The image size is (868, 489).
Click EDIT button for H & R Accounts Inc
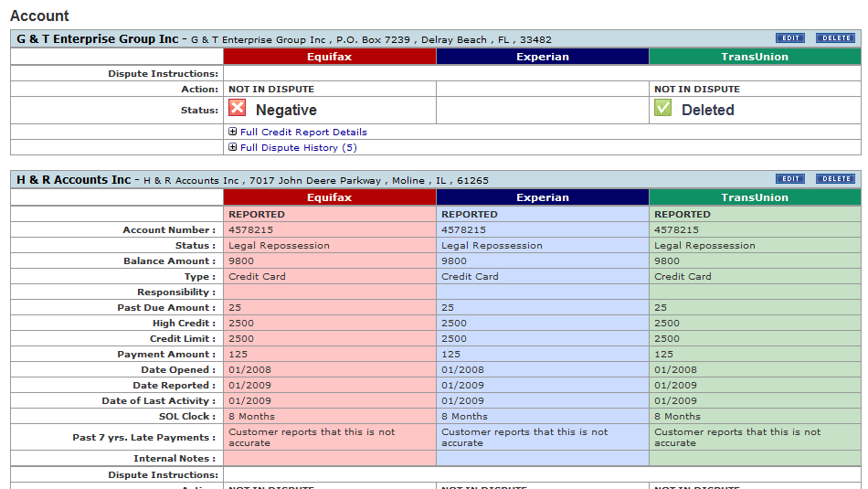(790, 179)
